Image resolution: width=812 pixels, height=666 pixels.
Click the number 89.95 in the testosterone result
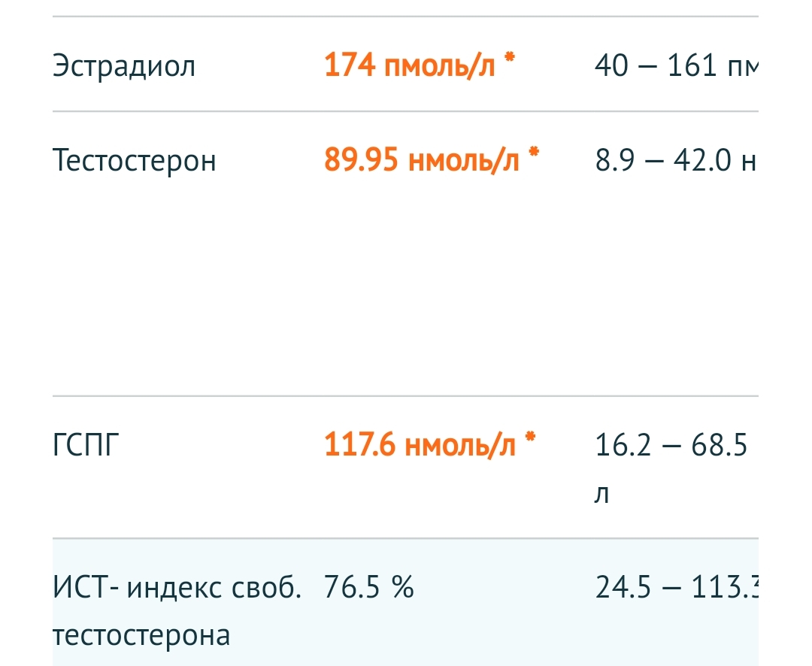pyautogui.click(x=361, y=160)
